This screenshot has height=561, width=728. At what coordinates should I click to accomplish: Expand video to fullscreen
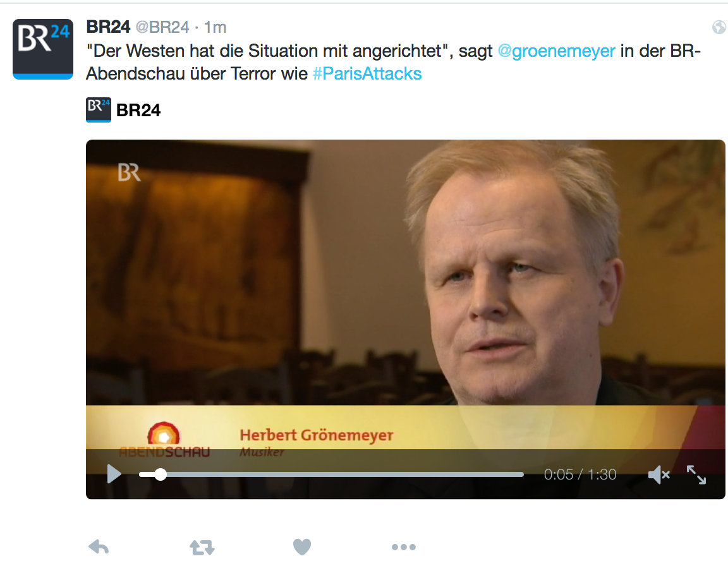(696, 474)
